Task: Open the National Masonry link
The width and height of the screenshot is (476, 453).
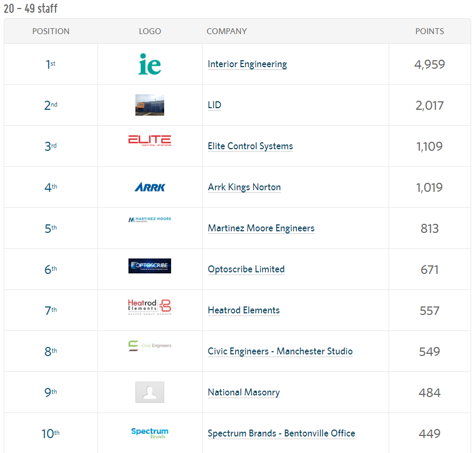Action: click(x=244, y=392)
